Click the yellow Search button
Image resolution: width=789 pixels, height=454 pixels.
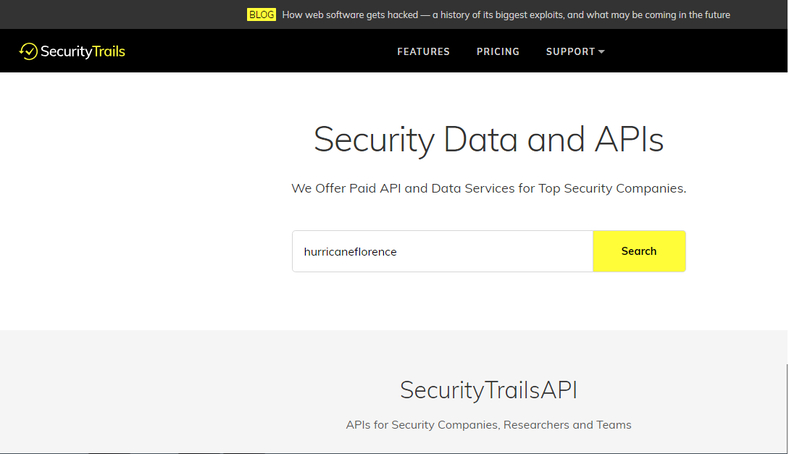click(x=639, y=251)
